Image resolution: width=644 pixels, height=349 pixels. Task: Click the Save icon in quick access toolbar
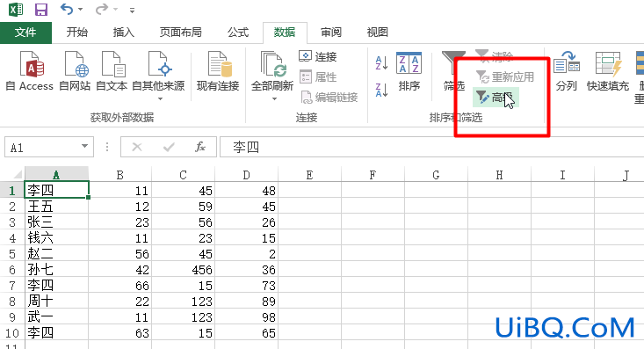(x=40, y=9)
